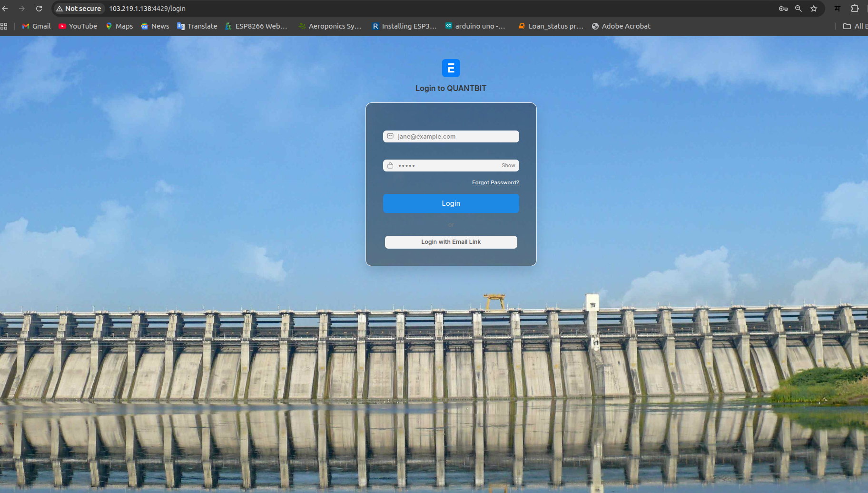
Task: Click the Not secure warning badge
Action: [78, 8]
